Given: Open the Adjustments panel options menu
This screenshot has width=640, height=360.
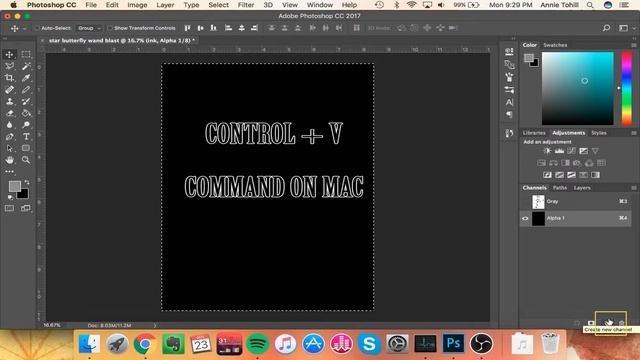Looking at the screenshot, I should pyautogui.click(x=634, y=133).
